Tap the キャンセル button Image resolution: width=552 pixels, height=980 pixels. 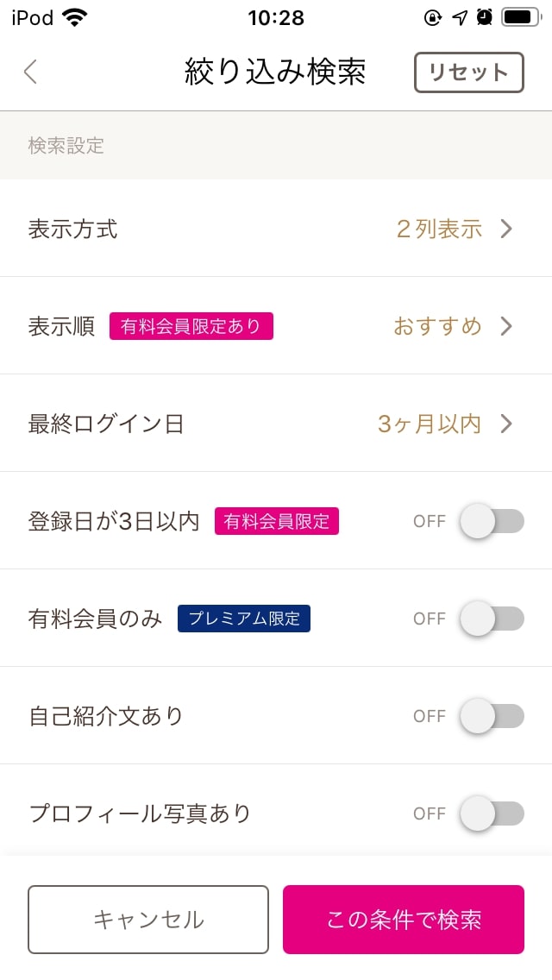148,920
